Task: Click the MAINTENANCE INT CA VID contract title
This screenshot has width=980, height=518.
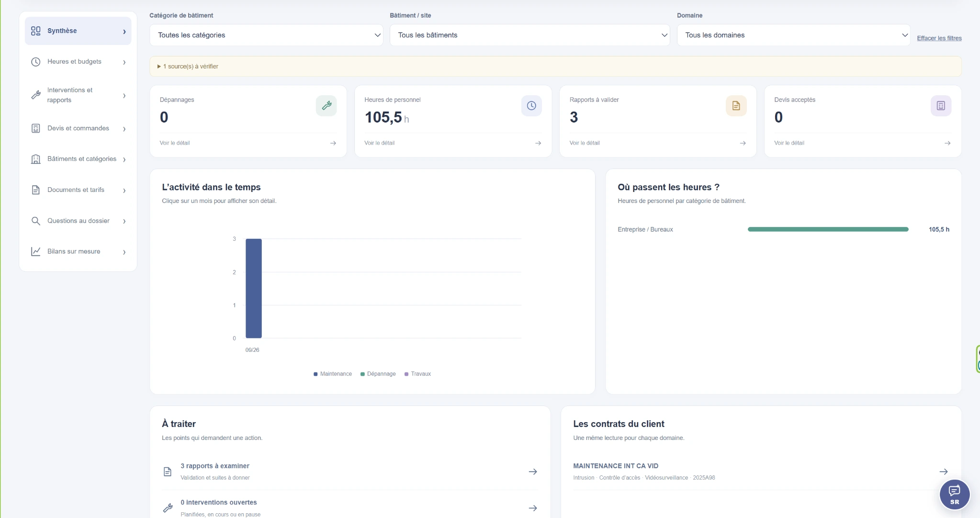Action: (x=616, y=466)
